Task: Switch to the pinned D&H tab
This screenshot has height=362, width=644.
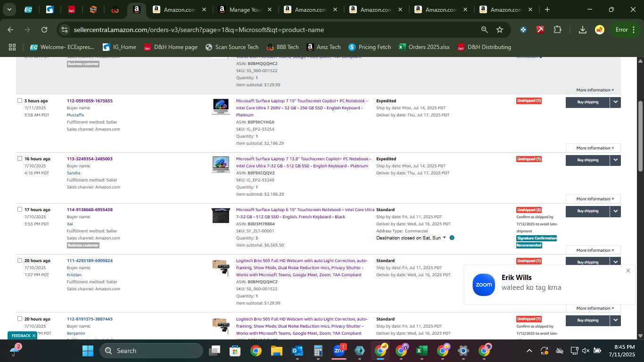Action: 72,9
